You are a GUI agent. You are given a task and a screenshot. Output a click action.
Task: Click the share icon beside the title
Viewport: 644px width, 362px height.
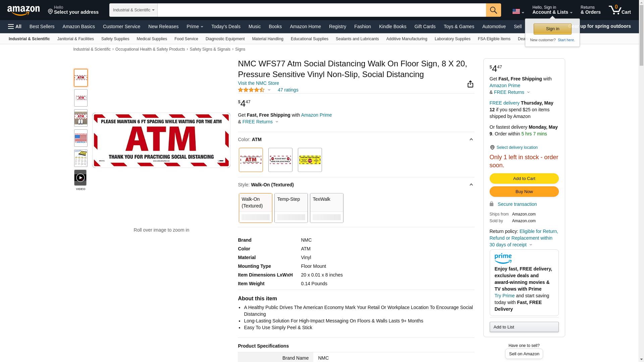pyautogui.click(x=470, y=84)
